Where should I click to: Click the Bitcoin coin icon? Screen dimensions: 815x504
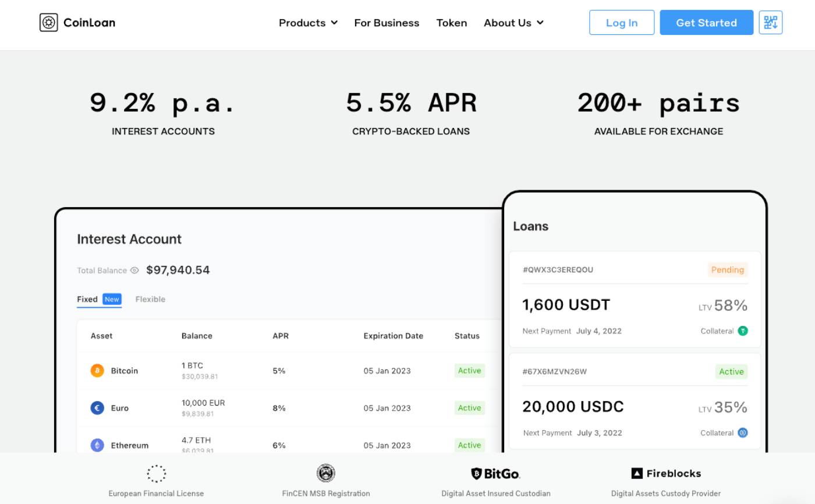point(97,371)
